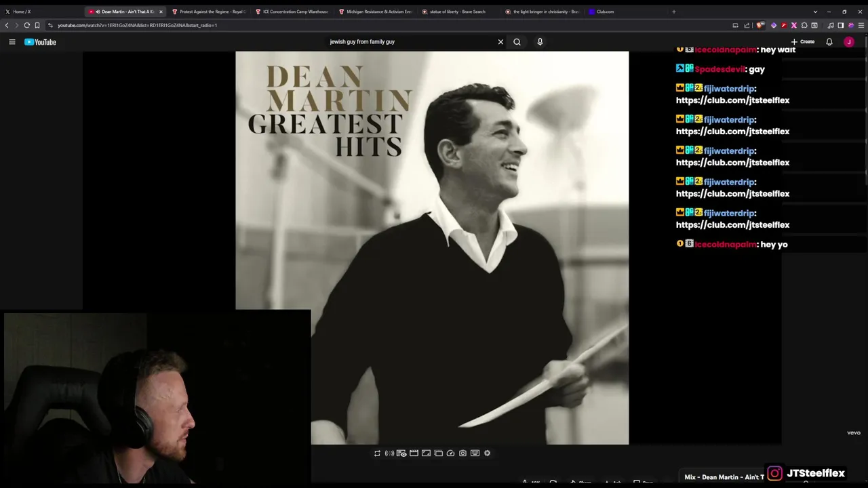Open the red extension icon
The width and height of the screenshot is (868, 488).
coord(784,25)
